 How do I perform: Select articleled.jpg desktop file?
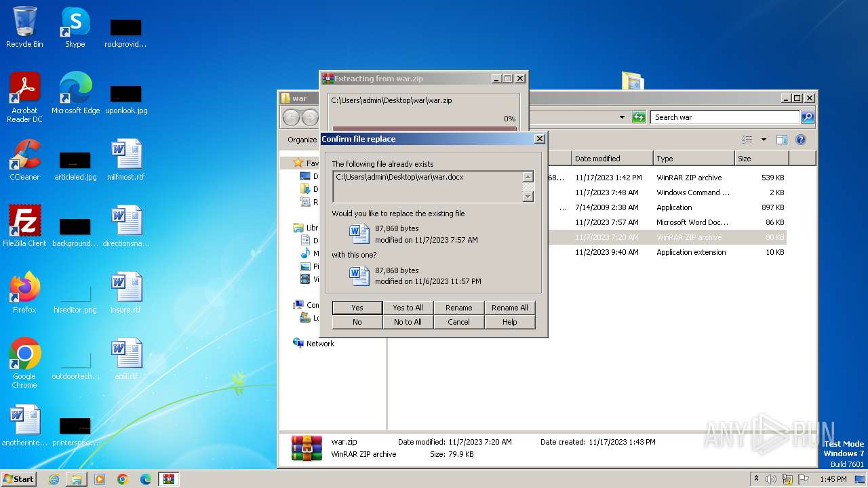[x=75, y=165]
